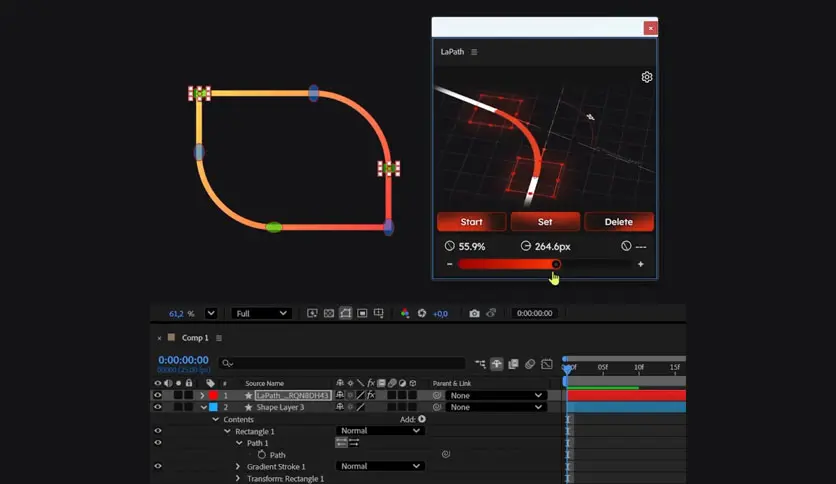Viewport: 836px width, 484px height.
Task: Click the LaPath panel title tab
Action: click(452, 52)
